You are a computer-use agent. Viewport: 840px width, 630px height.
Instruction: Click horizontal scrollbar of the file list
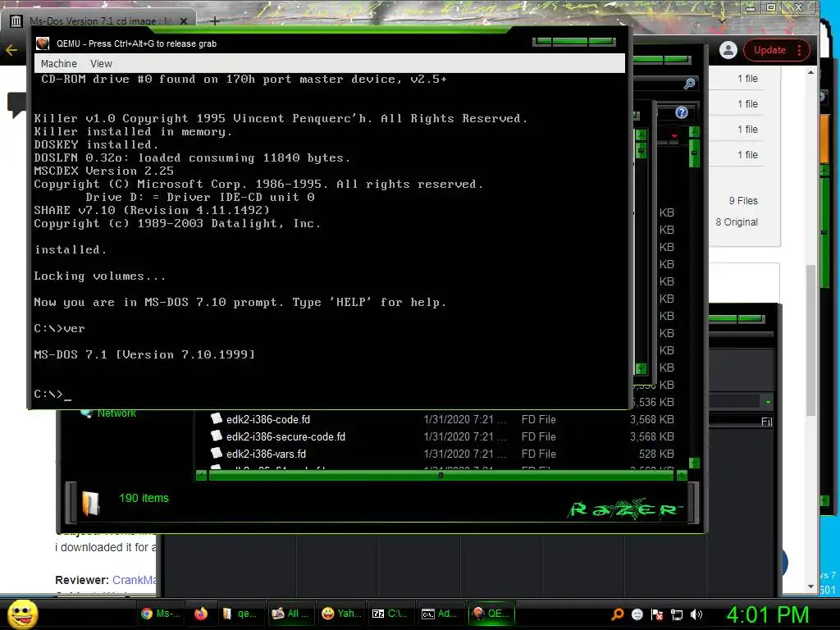click(441, 475)
